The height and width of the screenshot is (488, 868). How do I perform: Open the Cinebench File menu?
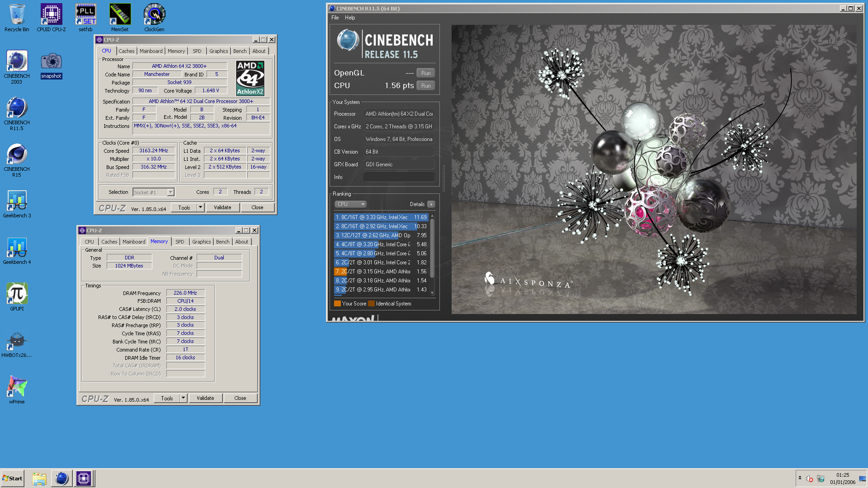tap(335, 18)
